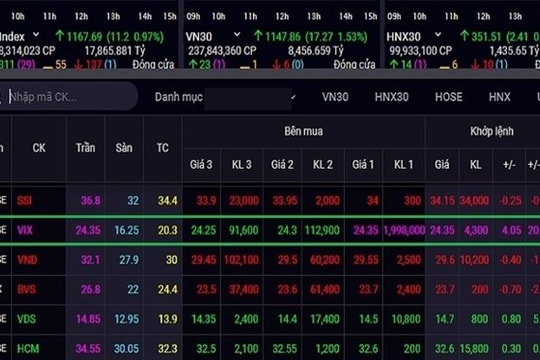This screenshot has height=360, width=540.
Task: Select the SSI stock ticker
Action: point(24,200)
